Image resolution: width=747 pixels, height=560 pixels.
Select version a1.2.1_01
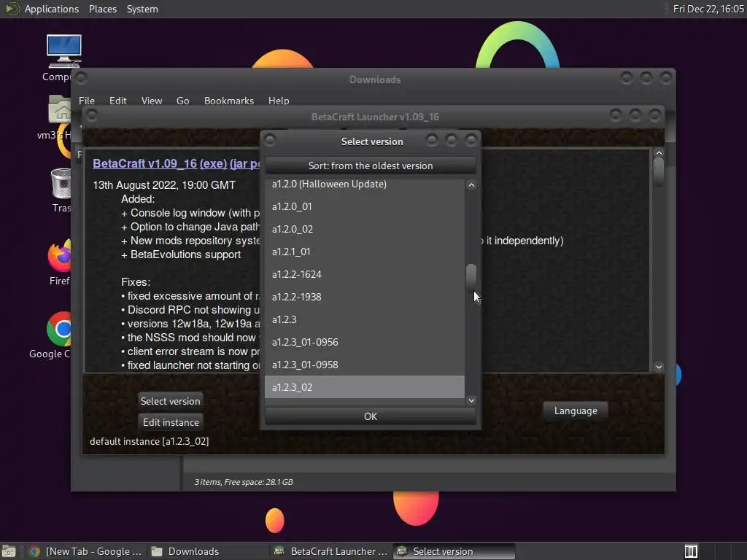pyautogui.click(x=365, y=252)
